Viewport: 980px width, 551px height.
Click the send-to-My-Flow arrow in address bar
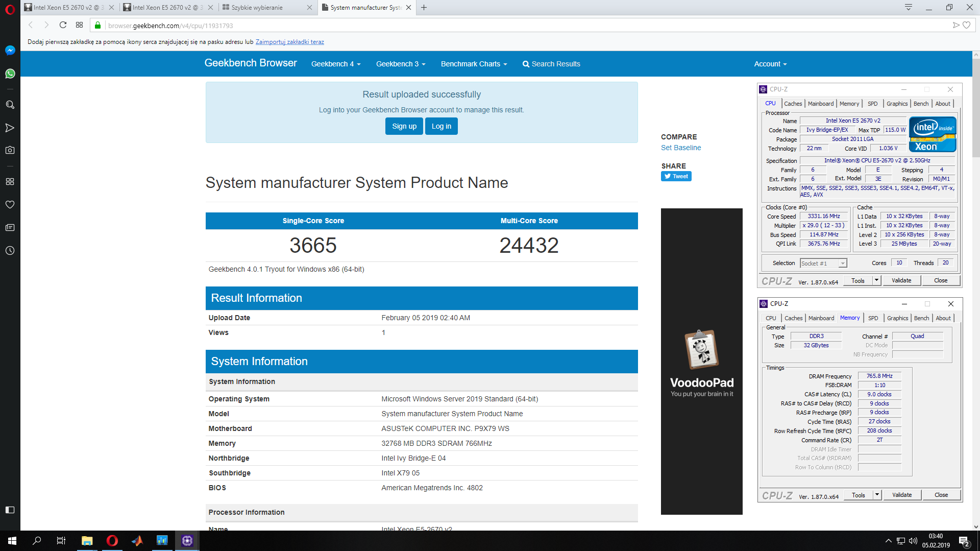pyautogui.click(x=956, y=25)
